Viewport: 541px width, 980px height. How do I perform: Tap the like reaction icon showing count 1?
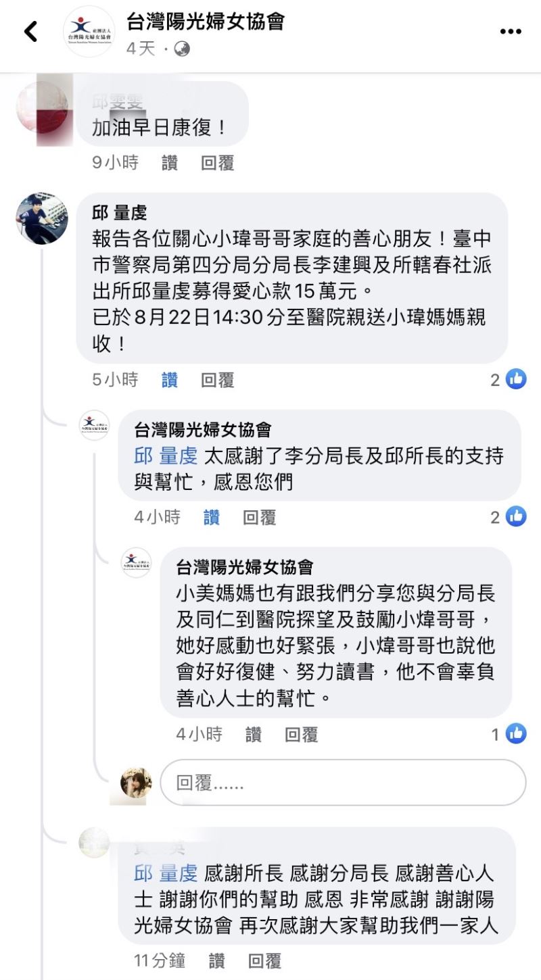[515, 734]
